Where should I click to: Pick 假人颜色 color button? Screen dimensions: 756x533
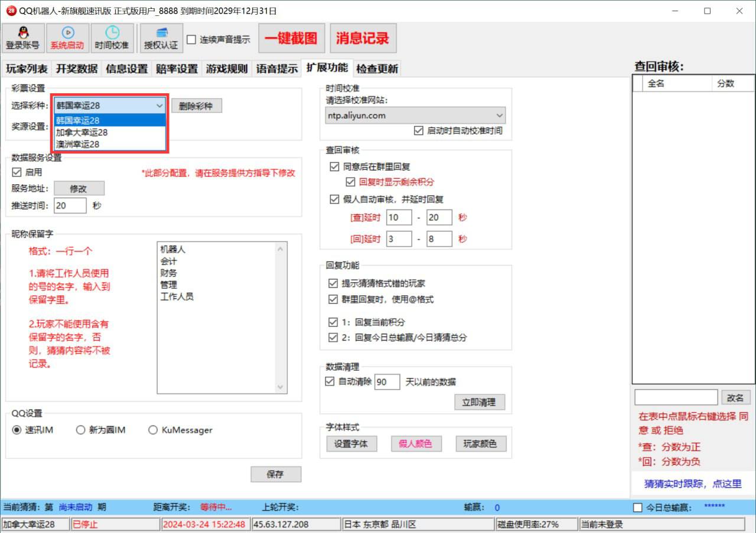point(416,444)
